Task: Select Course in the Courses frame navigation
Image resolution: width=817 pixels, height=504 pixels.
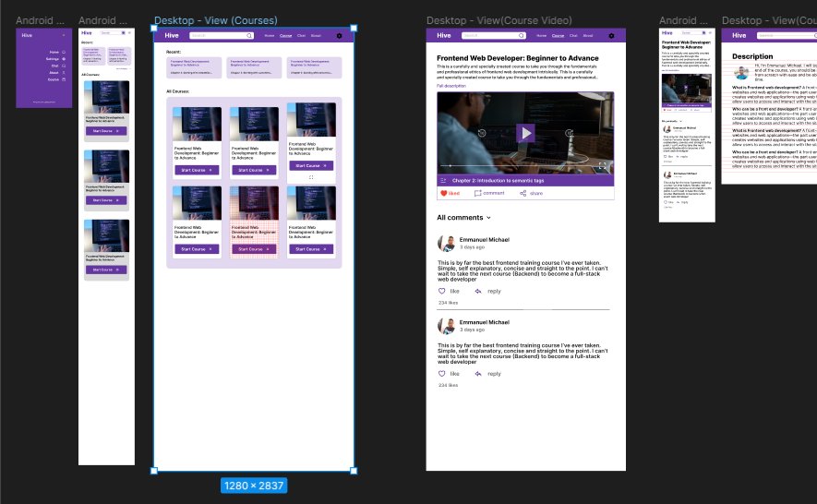Action: pos(285,36)
